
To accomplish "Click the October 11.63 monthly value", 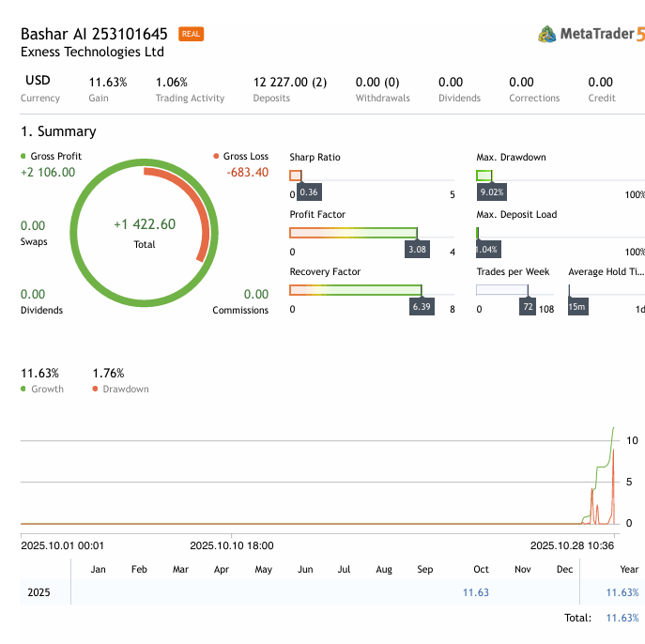I will pyautogui.click(x=476, y=592).
